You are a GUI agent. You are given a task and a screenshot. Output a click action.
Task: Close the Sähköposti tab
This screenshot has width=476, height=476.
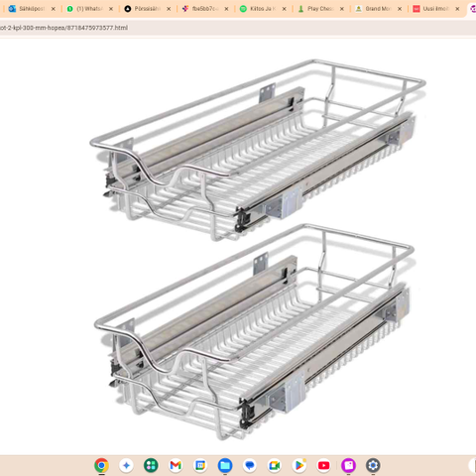(54, 9)
